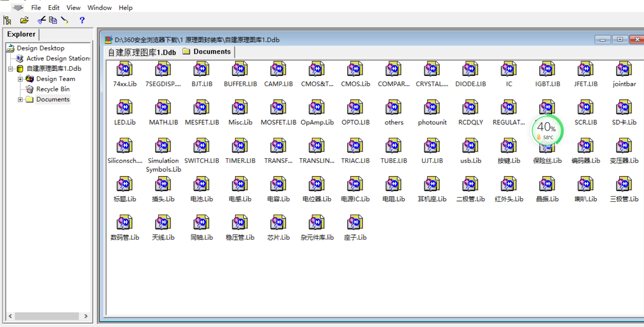644x327 pixels.
Task: Collapse the 自建原理图库1.Ddb tree node
Action: (11, 69)
